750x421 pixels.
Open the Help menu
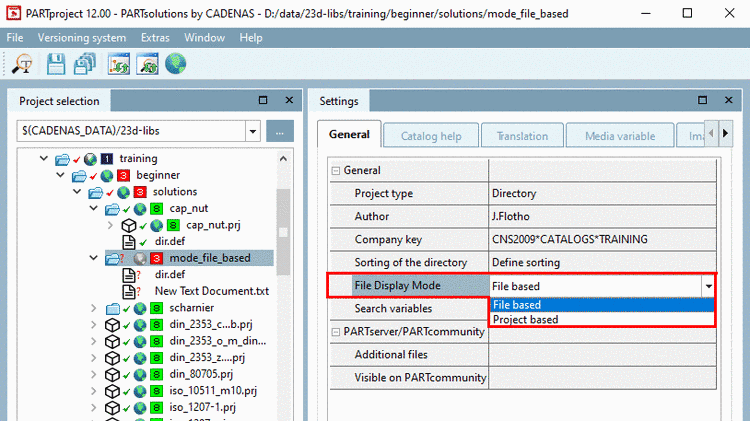251,38
